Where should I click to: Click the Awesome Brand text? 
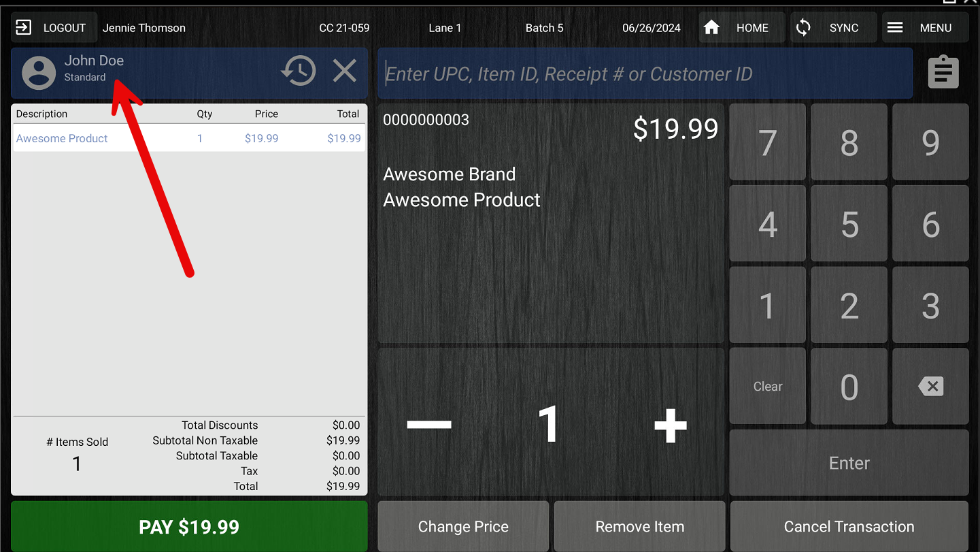tap(449, 174)
